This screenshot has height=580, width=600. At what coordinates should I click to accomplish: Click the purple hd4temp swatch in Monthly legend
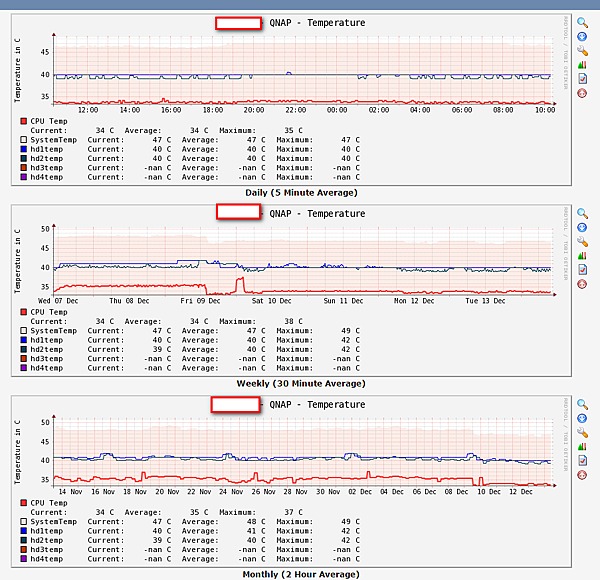pyautogui.click(x=24, y=559)
